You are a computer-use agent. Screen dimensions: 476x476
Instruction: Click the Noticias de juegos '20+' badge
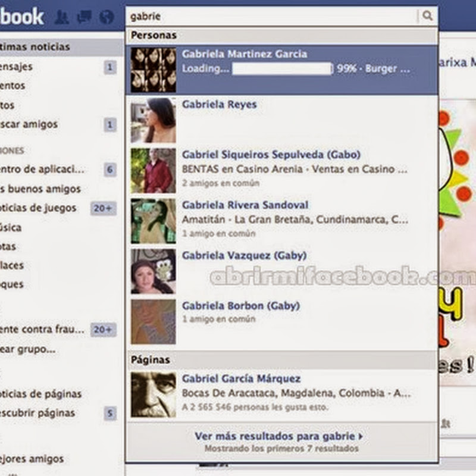[103, 208]
